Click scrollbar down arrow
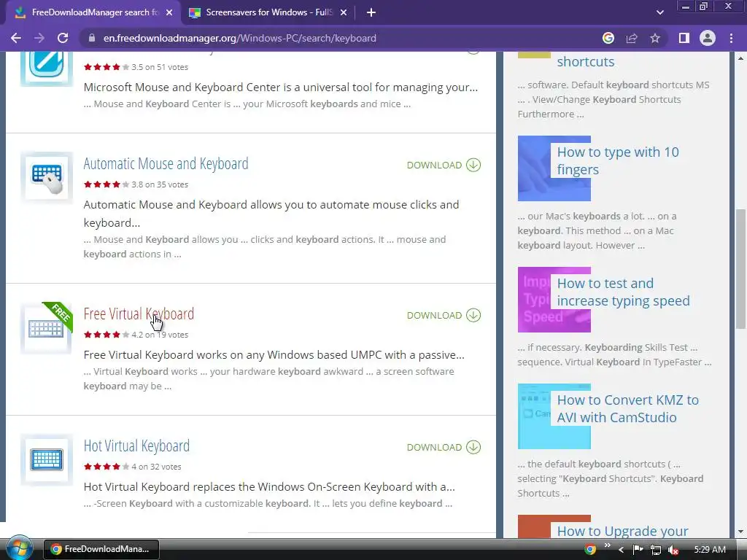Viewport: 747px width, 560px height. (740, 532)
